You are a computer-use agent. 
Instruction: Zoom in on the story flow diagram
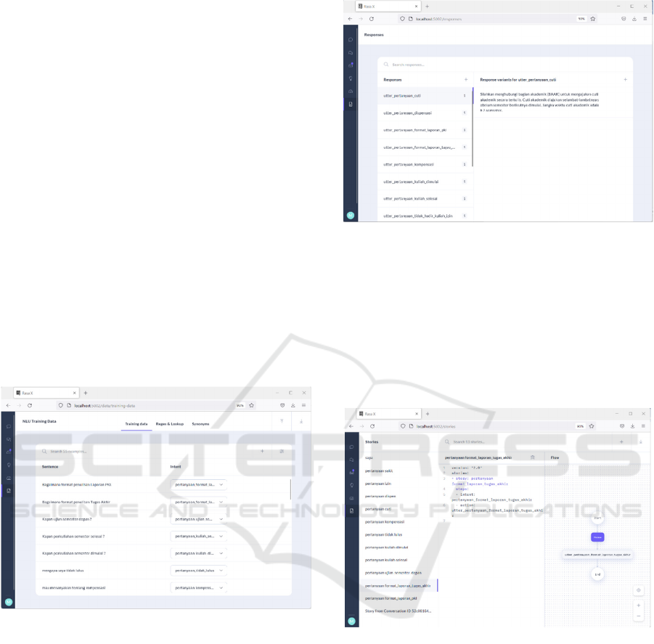(638, 605)
